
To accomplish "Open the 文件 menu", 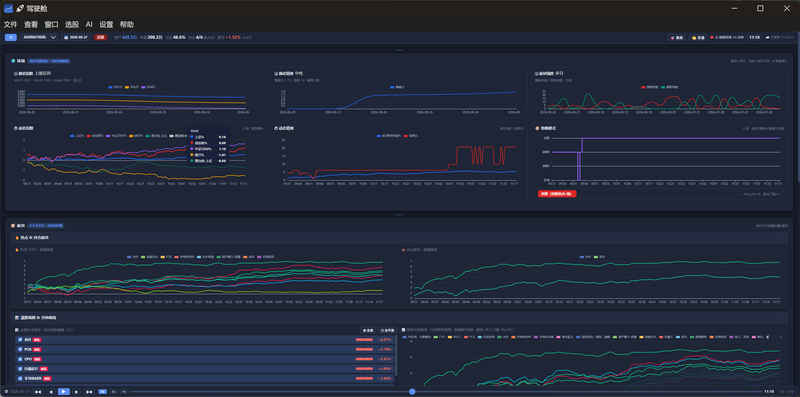I will coord(10,24).
